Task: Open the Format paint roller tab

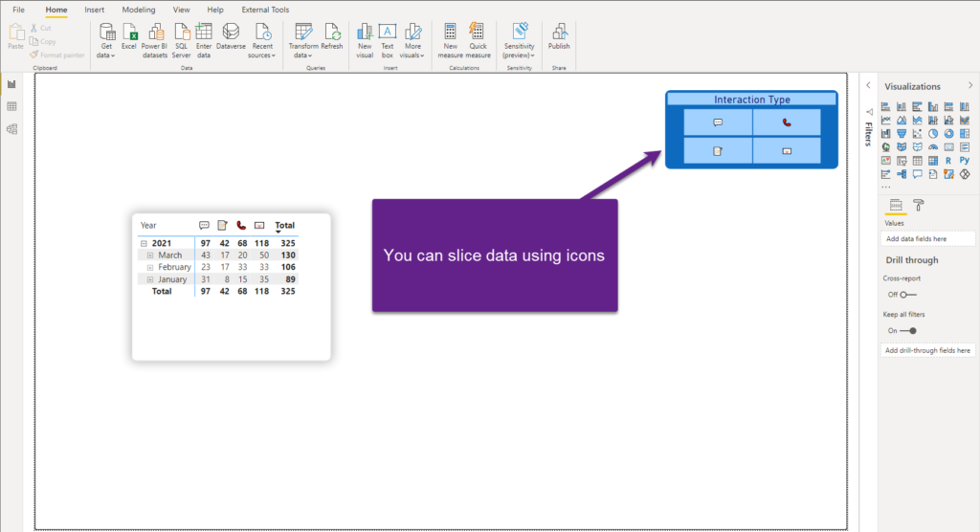Action: [x=918, y=205]
